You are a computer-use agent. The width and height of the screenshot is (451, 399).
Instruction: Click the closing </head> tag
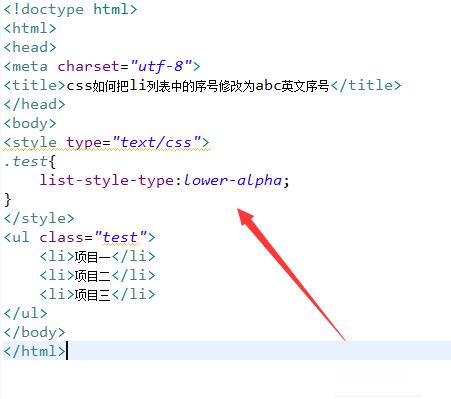click(x=35, y=104)
